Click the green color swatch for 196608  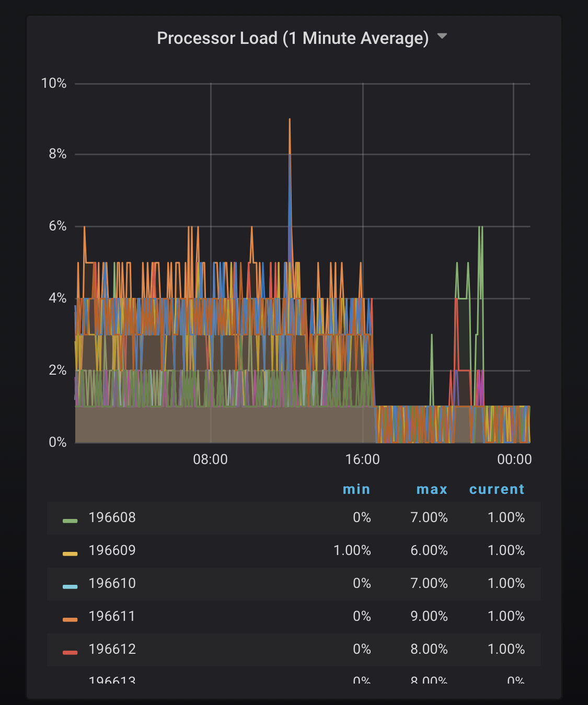click(70, 521)
